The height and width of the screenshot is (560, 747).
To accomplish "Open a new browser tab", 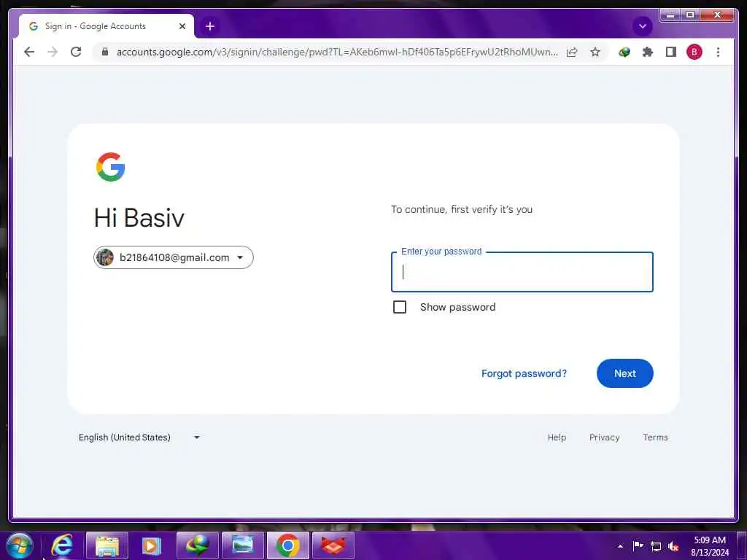I will click(x=210, y=26).
